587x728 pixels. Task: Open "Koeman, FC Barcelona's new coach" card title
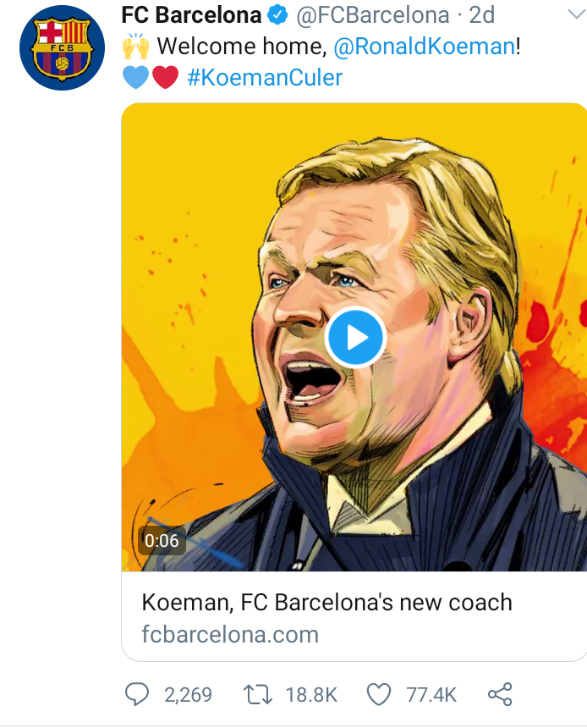click(x=326, y=603)
